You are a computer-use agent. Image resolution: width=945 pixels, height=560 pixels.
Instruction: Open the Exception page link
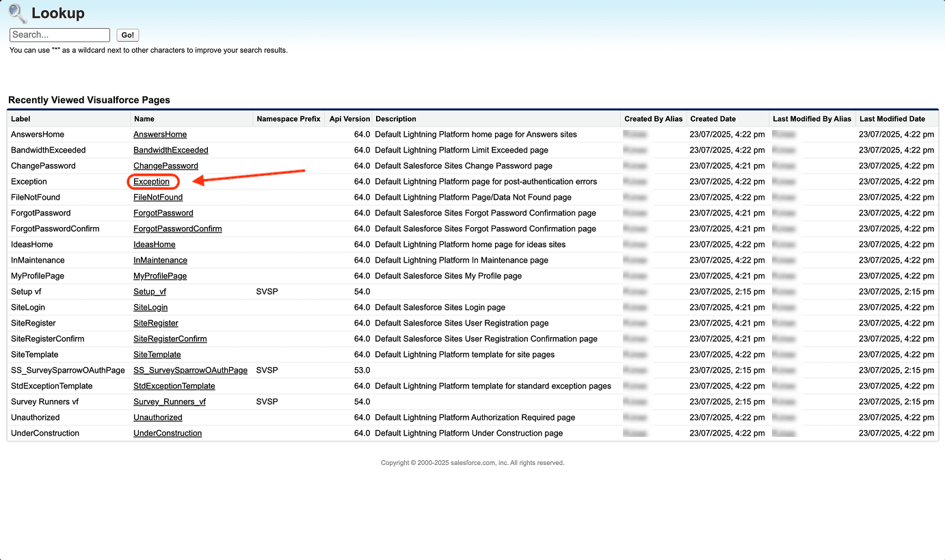[151, 182]
